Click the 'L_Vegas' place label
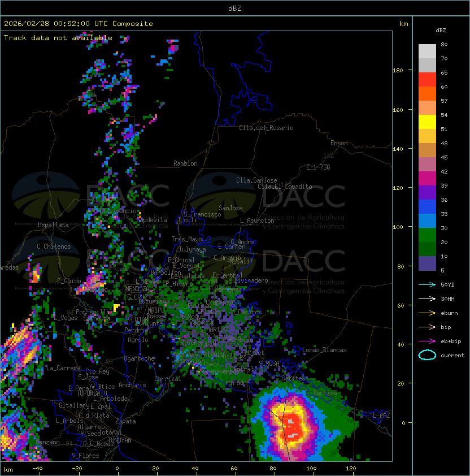The width and height of the screenshot is (470, 476). click(x=66, y=318)
